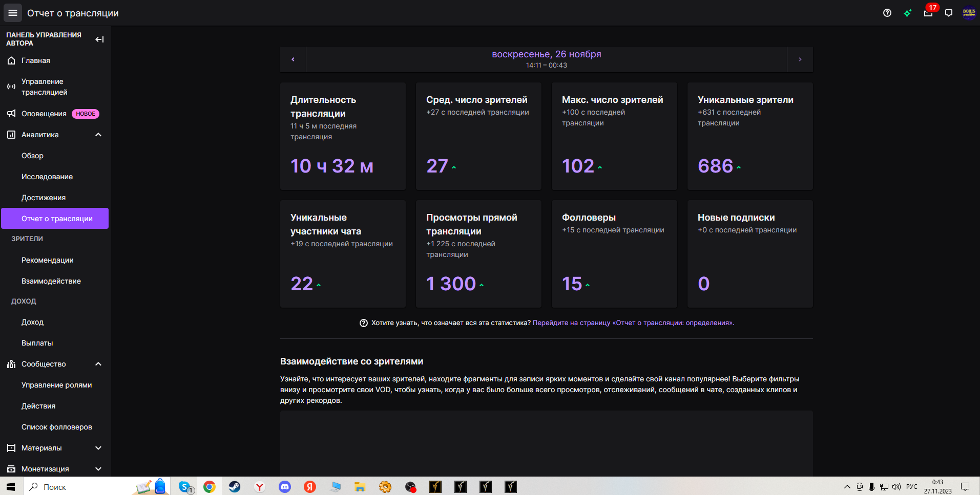Click the green sparkle icon in header
The width and height of the screenshot is (980, 495).
907,13
